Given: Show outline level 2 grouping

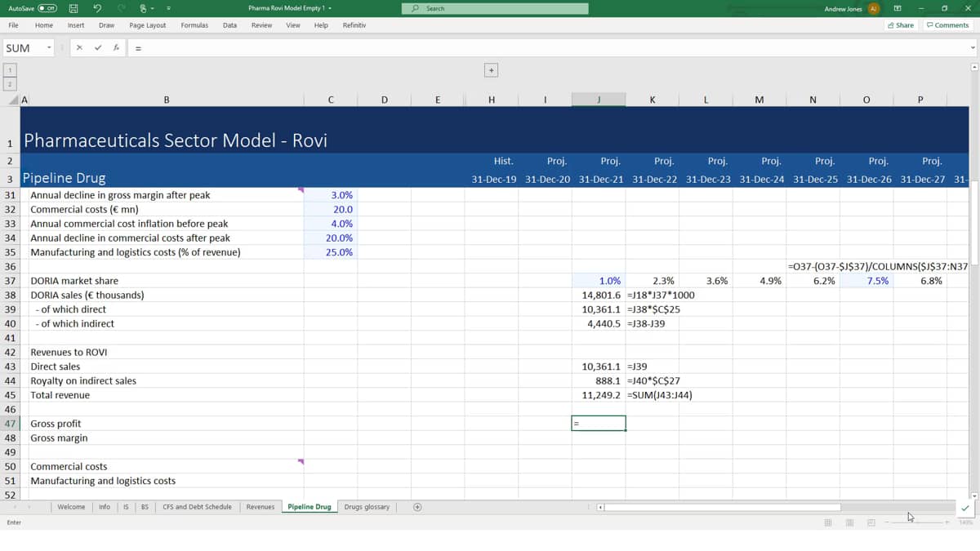Looking at the screenshot, I should point(10,84).
